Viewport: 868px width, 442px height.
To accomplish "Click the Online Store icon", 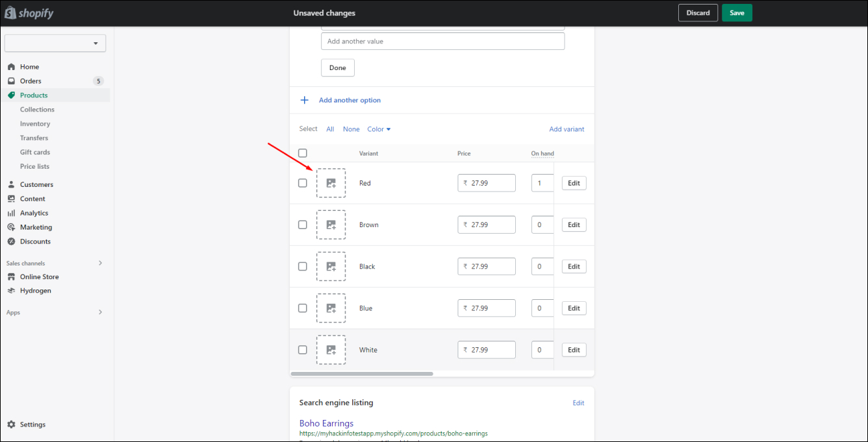I will (x=11, y=276).
